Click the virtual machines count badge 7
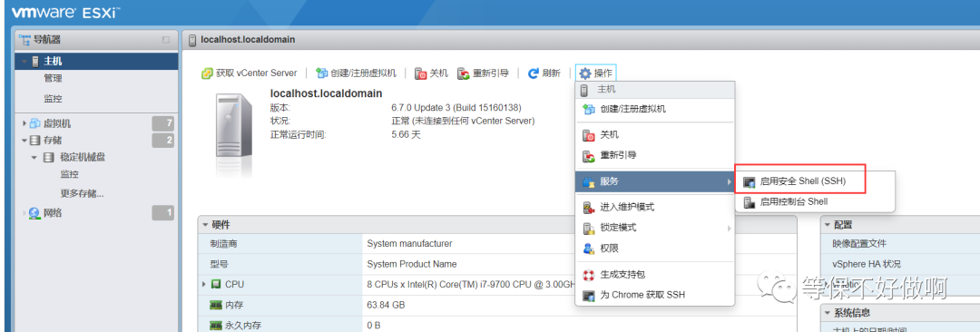The width and height of the screenshot is (980, 332). pyautogui.click(x=162, y=123)
